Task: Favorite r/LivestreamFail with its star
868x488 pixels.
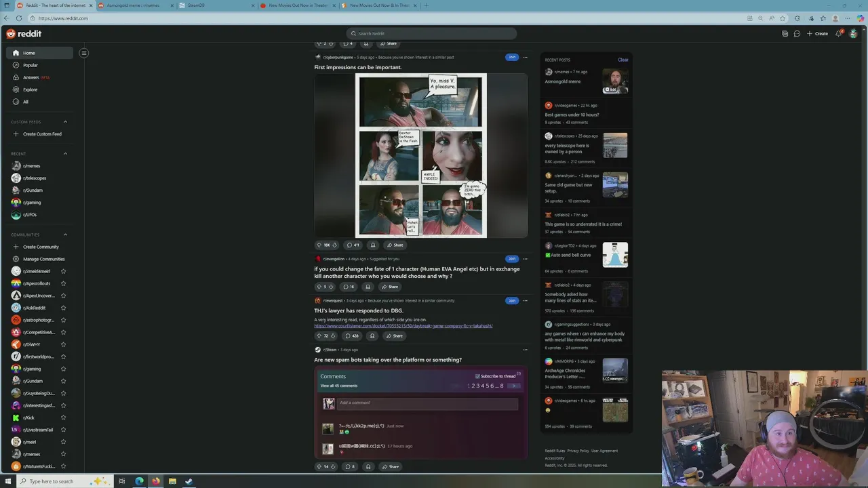Action: 63,430
